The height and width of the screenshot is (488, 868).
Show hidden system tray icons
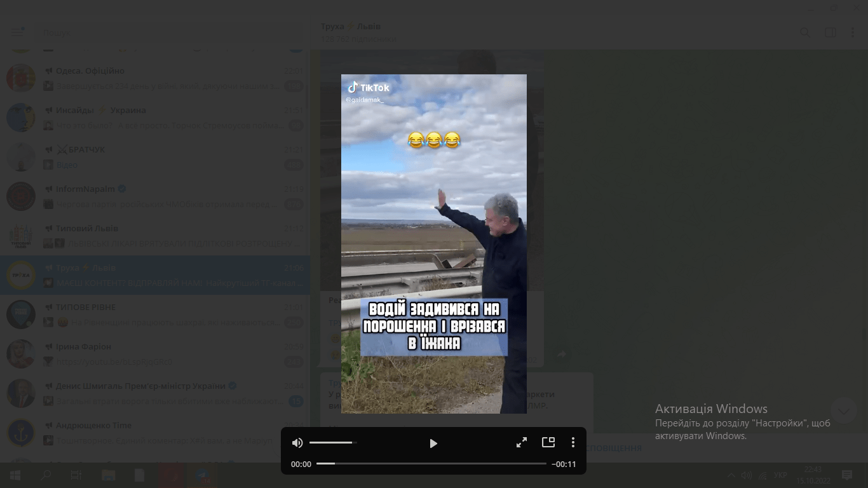(x=731, y=475)
